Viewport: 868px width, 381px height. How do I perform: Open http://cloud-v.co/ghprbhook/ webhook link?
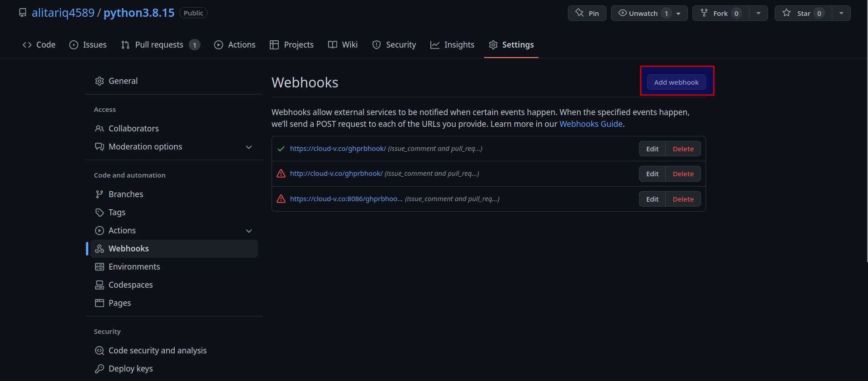coord(336,174)
